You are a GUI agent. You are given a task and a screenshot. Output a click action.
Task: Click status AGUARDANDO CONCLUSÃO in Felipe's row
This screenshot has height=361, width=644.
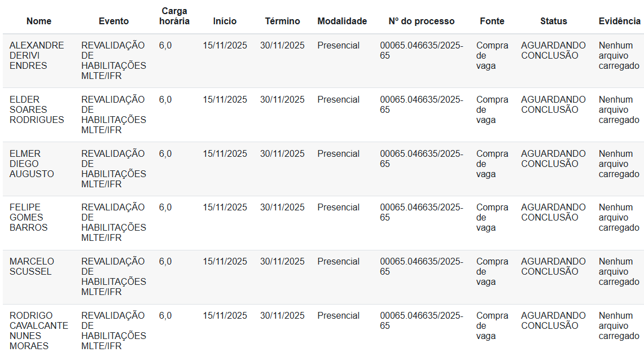[553, 212]
